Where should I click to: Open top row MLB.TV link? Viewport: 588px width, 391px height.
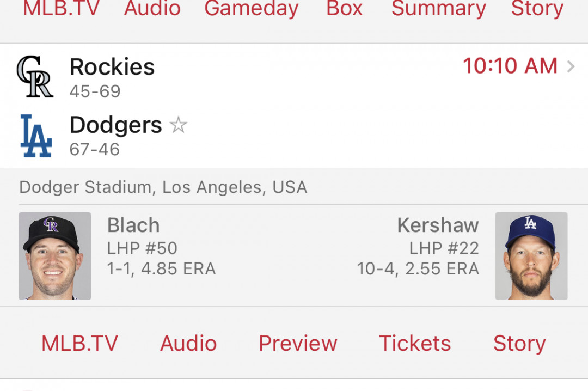[62, 8]
